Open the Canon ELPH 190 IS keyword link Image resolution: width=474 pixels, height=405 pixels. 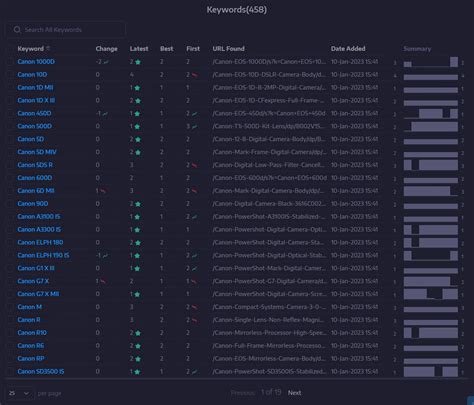(43, 255)
